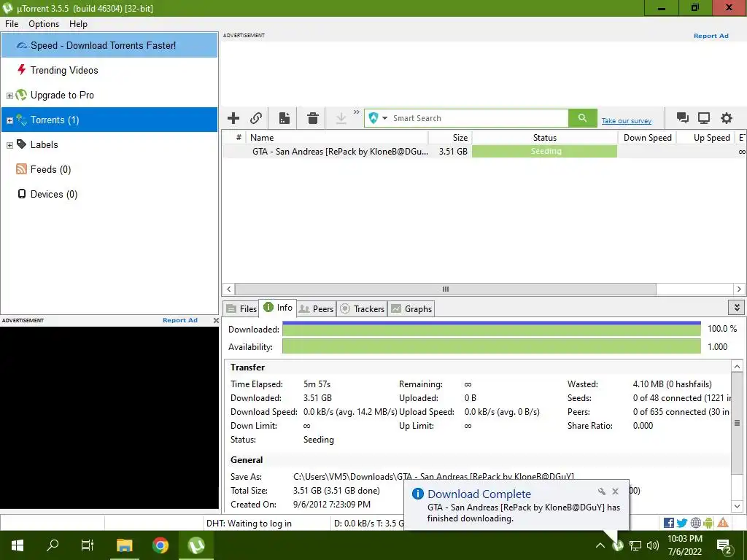Switch to the Trackers tab

363,308
